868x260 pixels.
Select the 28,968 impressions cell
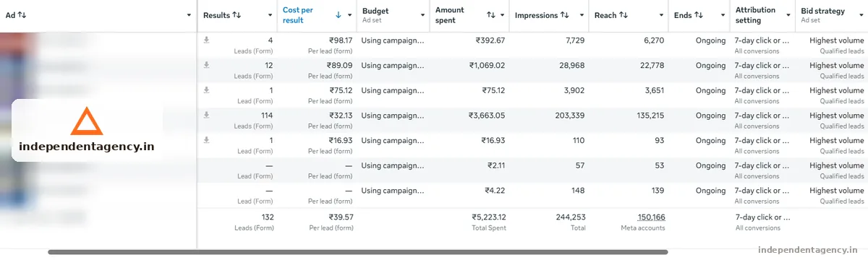click(x=572, y=66)
